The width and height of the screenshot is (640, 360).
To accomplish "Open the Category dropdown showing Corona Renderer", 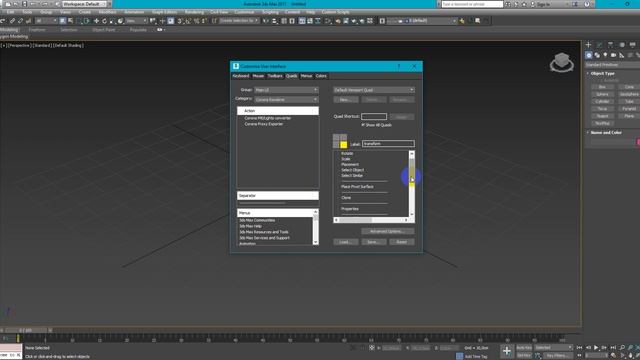I will click(286, 100).
